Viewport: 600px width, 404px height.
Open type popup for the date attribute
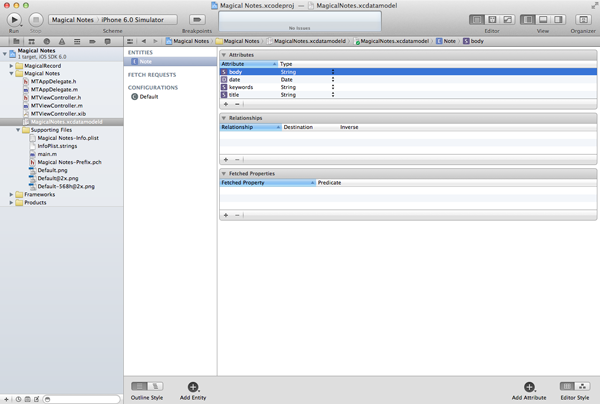333,80
